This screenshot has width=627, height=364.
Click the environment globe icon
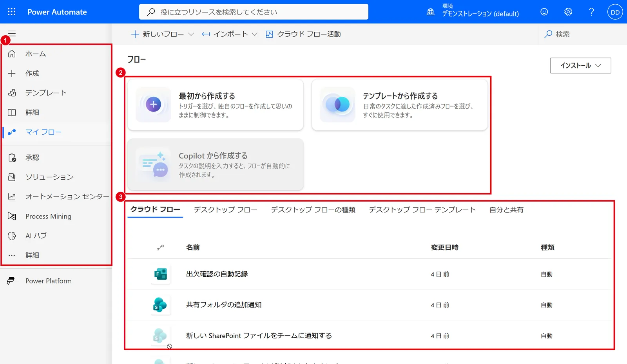point(431,12)
